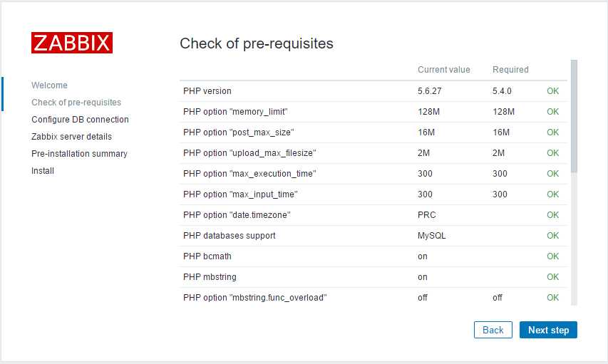The width and height of the screenshot is (608, 364).
Task: Click the PHP version row label
Action: 207,91
